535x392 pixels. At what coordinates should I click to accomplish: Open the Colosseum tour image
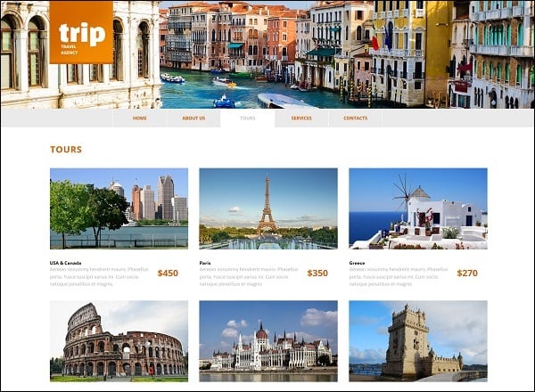pyautogui.click(x=119, y=341)
